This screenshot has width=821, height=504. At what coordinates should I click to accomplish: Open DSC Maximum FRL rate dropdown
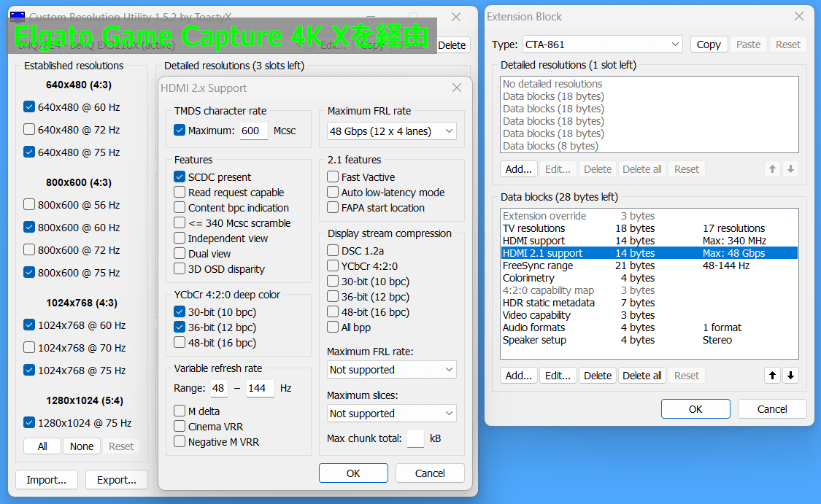392,370
